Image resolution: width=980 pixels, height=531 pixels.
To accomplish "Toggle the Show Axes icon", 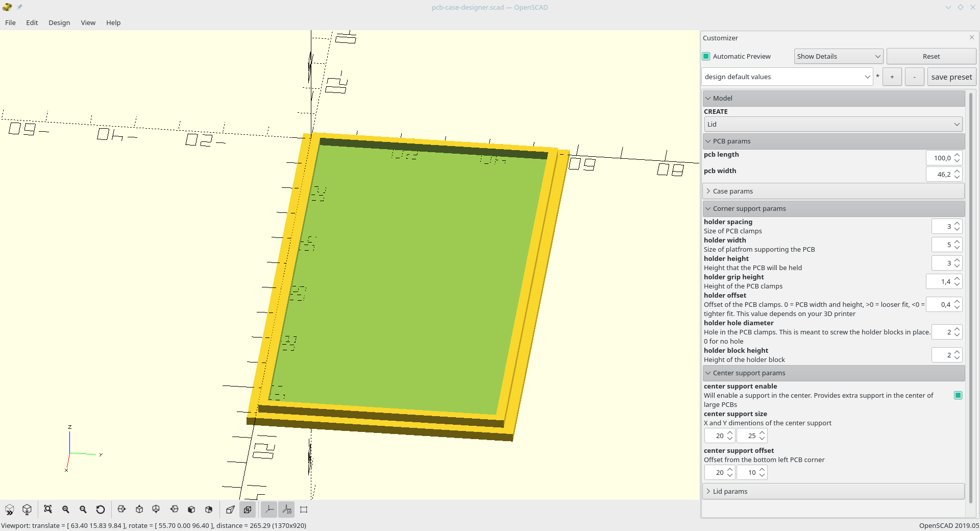I will 269,510.
